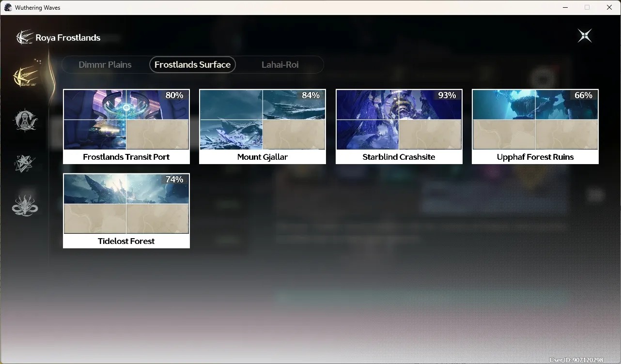Open the Frostlands Transit Port thumbnail
621x364 pixels.
pos(126,120)
